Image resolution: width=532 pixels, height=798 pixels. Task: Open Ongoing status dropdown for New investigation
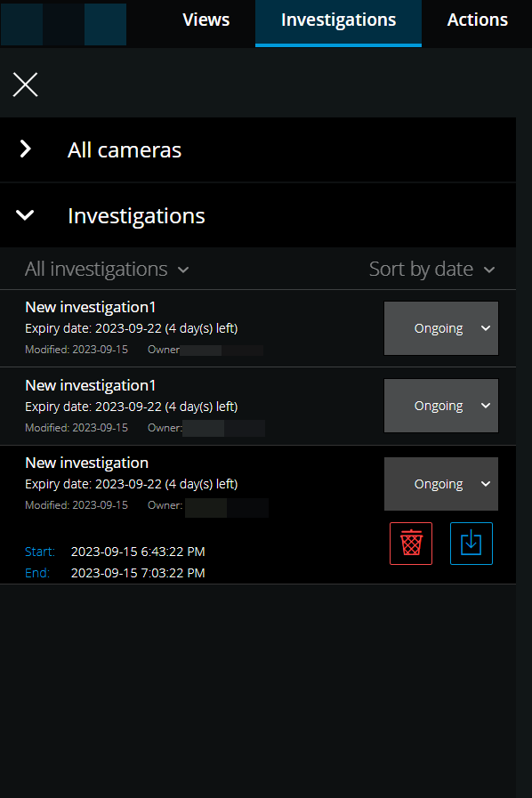point(441,484)
